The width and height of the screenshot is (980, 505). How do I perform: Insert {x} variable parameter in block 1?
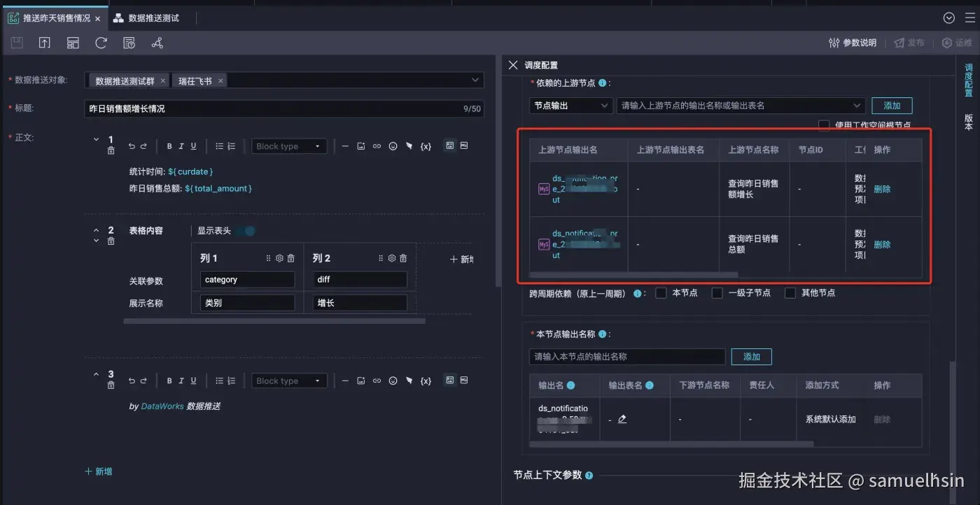coord(426,146)
